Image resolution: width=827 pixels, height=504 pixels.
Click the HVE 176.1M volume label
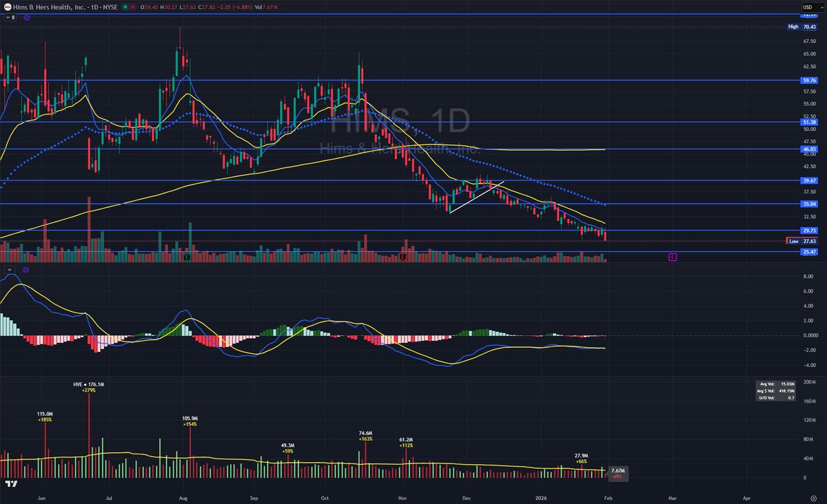[89, 384]
